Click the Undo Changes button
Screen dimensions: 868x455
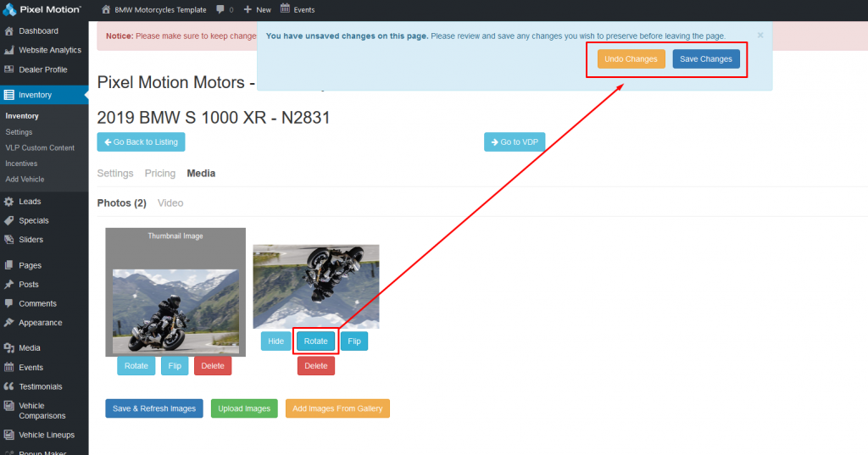point(631,58)
